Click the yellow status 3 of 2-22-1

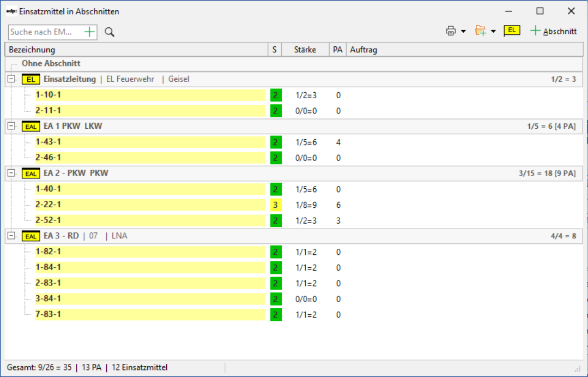point(276,205)
